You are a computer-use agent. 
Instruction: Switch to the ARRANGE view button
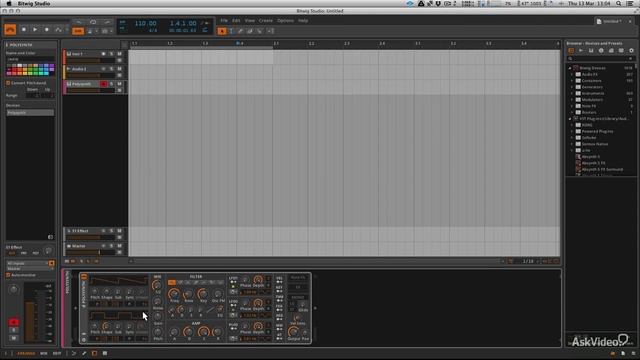(x=26, y=353)
